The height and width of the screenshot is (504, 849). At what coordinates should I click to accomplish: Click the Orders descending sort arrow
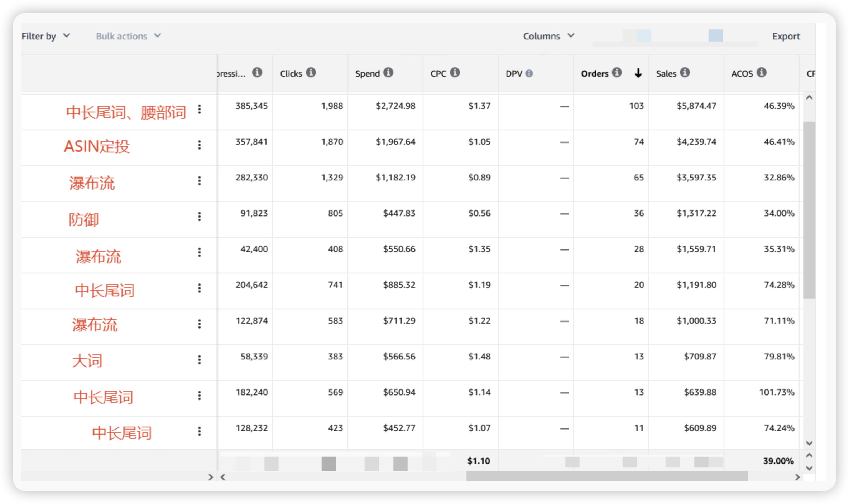638,73
